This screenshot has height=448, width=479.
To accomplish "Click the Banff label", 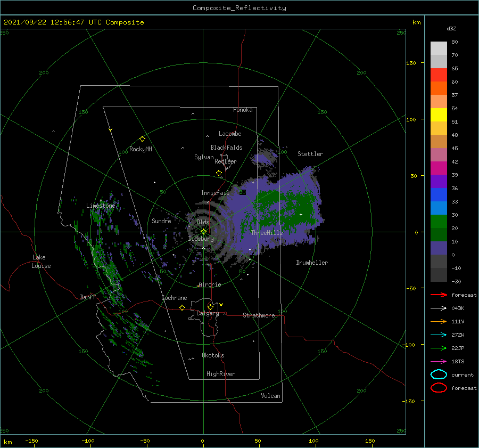I will (x=88, y=297).
